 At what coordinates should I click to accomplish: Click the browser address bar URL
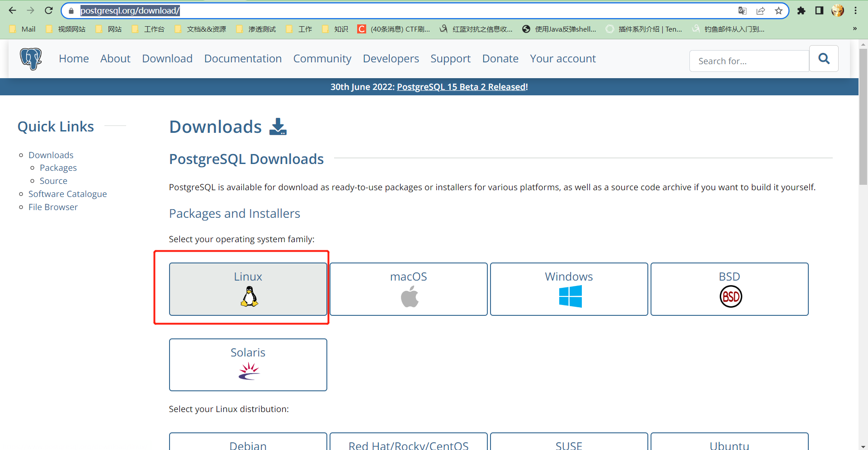130,10
